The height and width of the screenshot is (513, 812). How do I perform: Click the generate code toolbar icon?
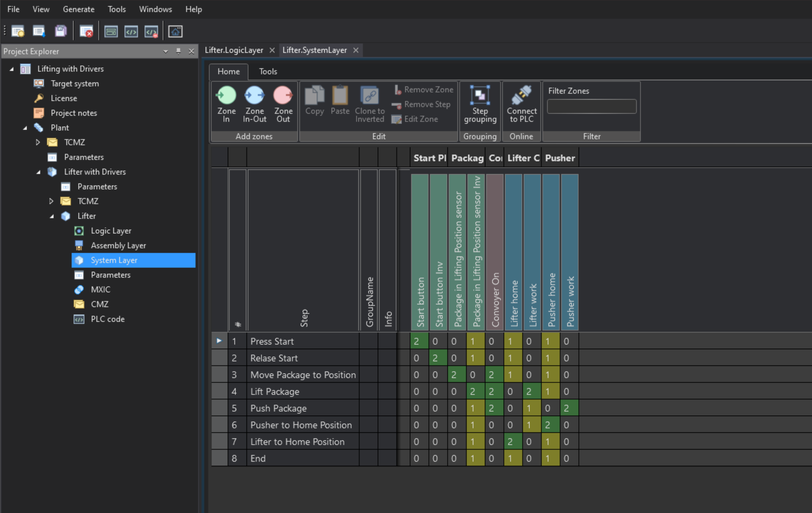point(131,31)
